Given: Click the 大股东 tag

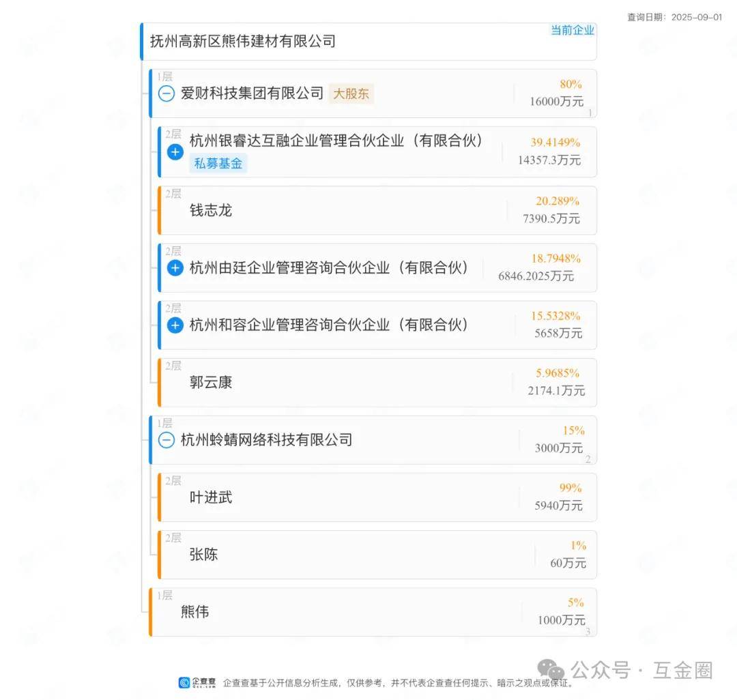Looking at the screenshot, I should point(351,94).
